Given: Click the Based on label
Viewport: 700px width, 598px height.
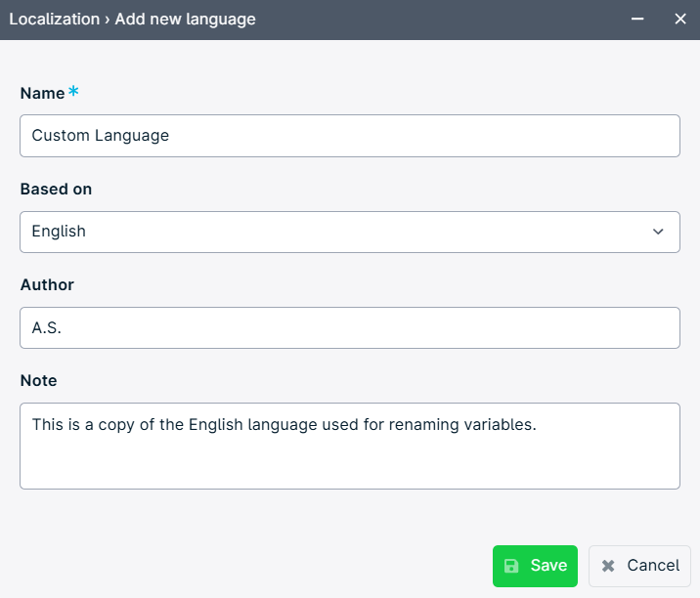Looking at the screenshot, I should 57,190.
